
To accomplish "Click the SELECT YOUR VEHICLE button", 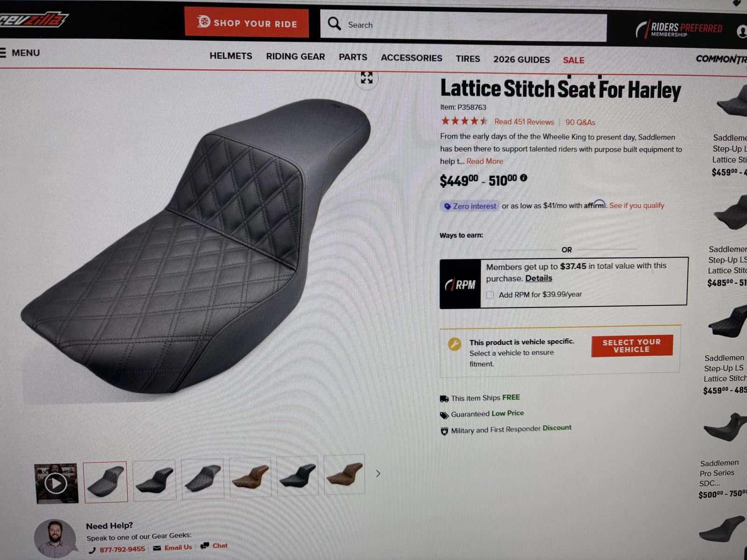I will pyautogui.click(x=632, y=346).
